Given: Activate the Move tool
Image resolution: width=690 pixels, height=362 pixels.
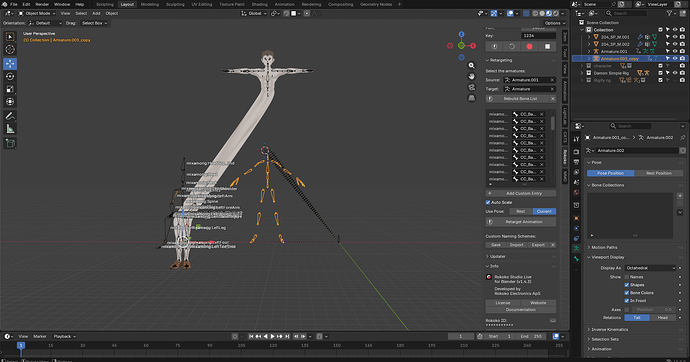Looking at the screenshot, I should (10, 64).
